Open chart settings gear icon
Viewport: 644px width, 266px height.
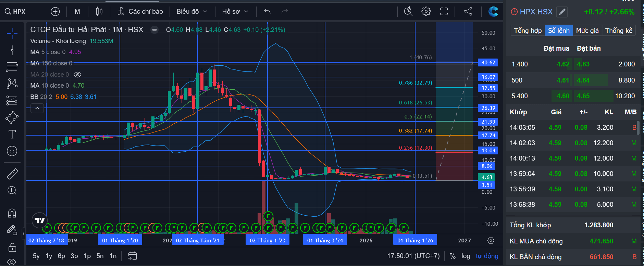pyautogui.click(x=426, y=12)
